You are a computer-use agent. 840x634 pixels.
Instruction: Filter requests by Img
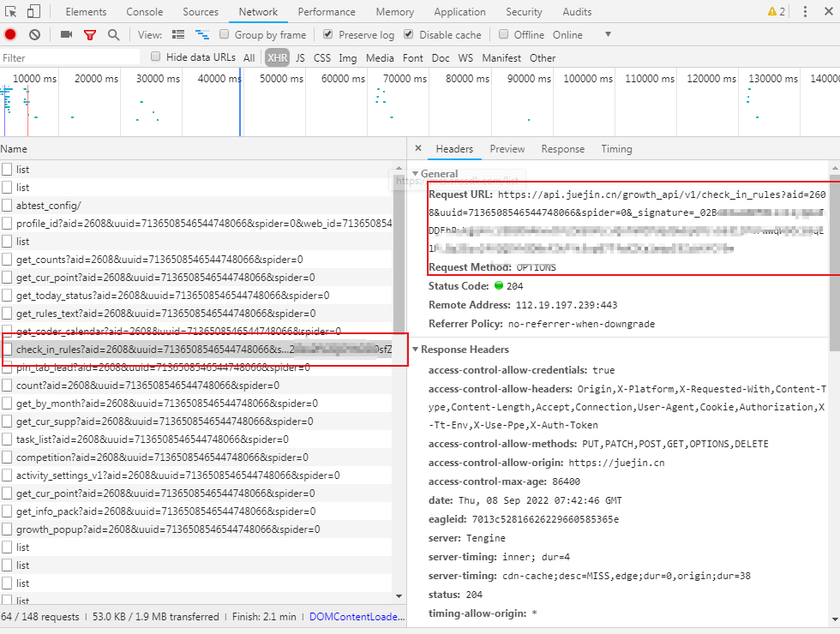348,58
